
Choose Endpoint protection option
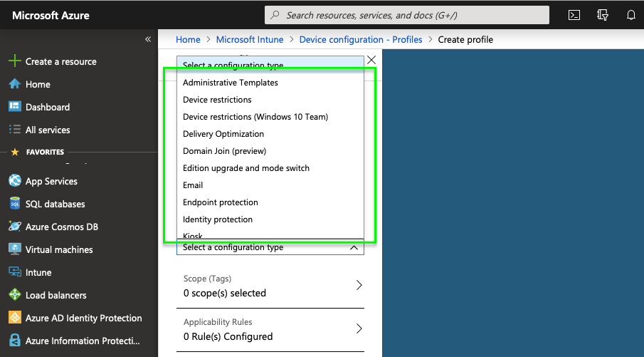coord(270,202)
